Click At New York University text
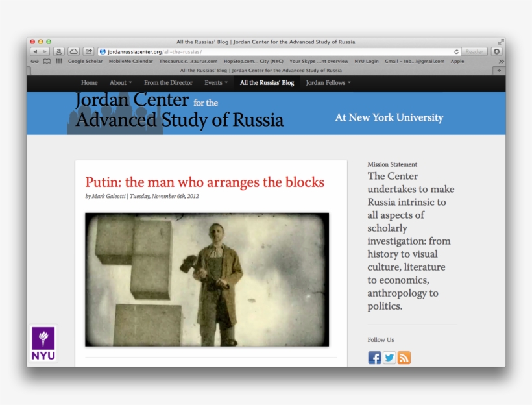532x405 pixels. click(389, 117)
